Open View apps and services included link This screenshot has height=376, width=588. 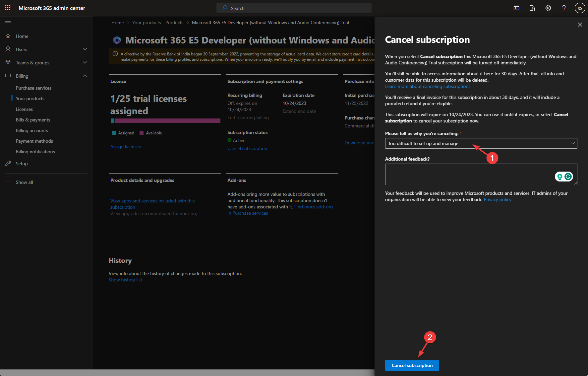tap(152, 204)
